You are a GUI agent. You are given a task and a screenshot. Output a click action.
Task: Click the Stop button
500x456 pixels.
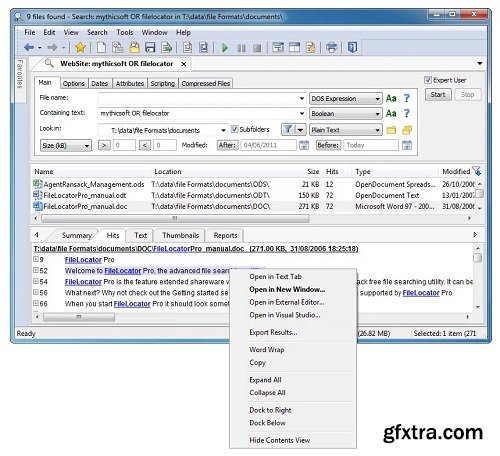tap(467, 95)
